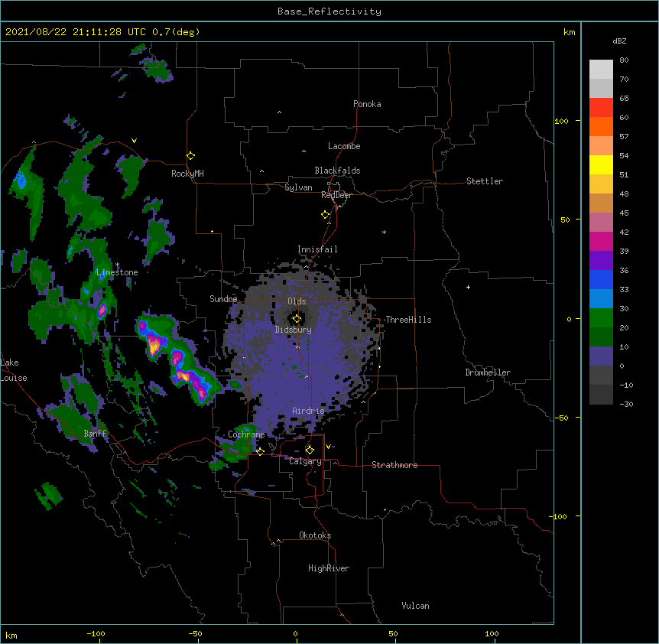Click the 42 dBZ magenta legend swatch
The height and width of the screenshot is (644, 659).
(x=601, y=241)
